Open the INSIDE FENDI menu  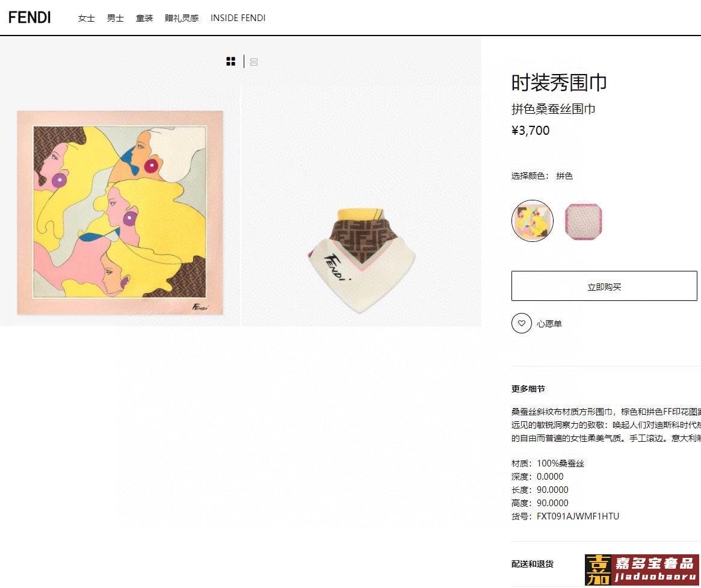tap(238, 18)
